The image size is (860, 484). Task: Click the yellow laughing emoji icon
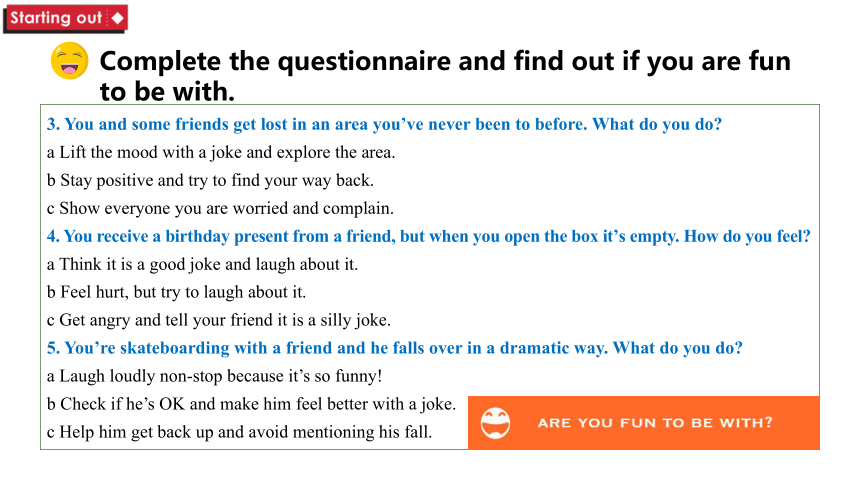[x=70, y=61]
